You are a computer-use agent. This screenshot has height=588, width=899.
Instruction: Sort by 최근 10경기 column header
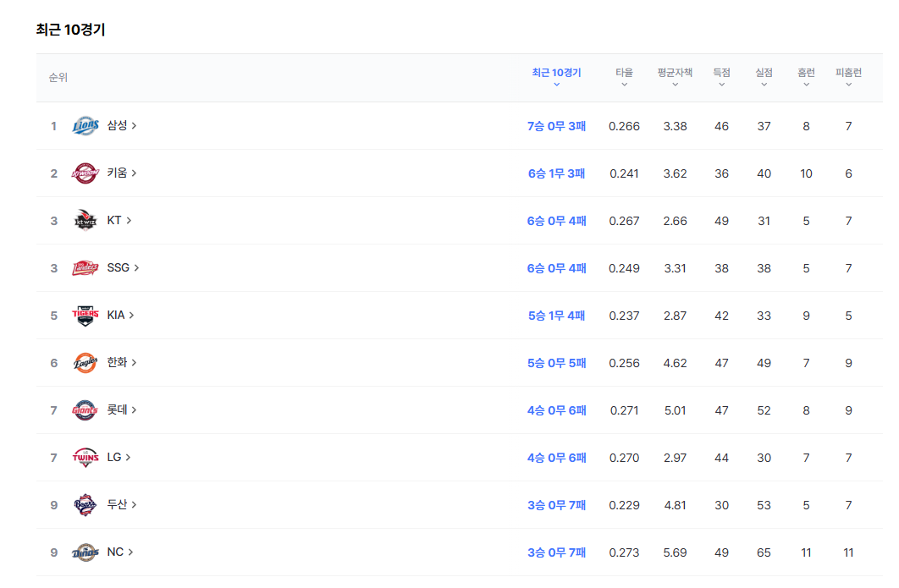tap(556, 77)
